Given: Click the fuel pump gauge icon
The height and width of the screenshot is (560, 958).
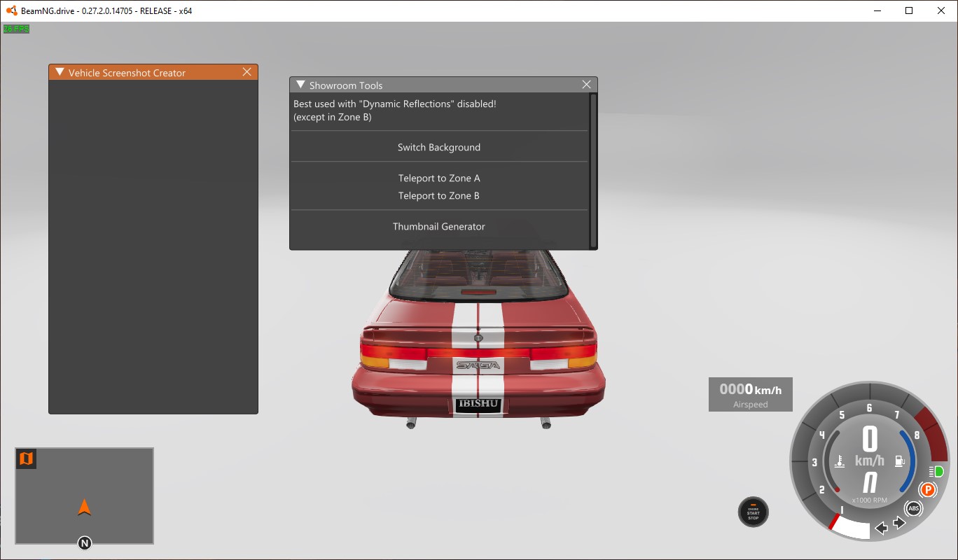Looking at the screenshot, I should [899, 461].
